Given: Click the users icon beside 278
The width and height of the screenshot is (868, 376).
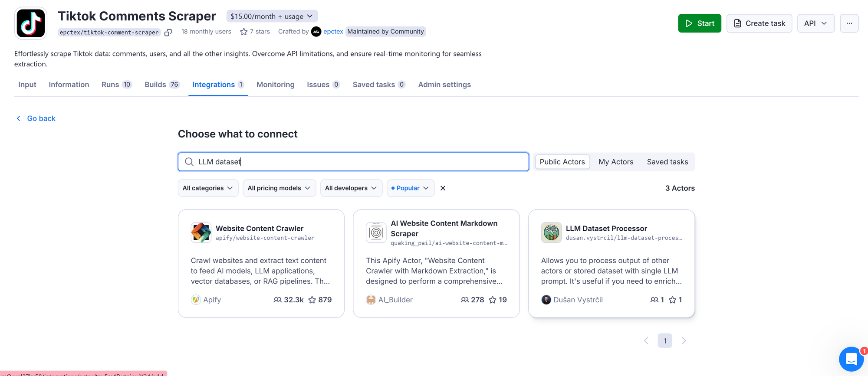Looking at the screenshot, I should click(464, 300).
